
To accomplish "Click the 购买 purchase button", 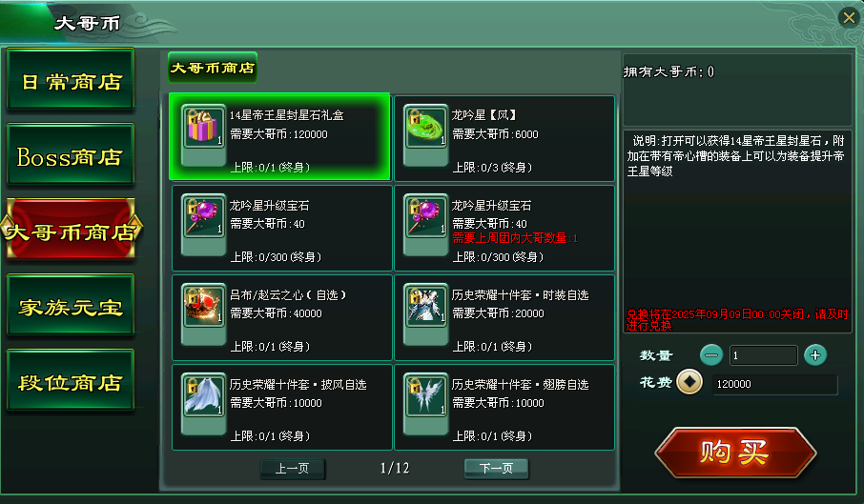I will point(735,452).
